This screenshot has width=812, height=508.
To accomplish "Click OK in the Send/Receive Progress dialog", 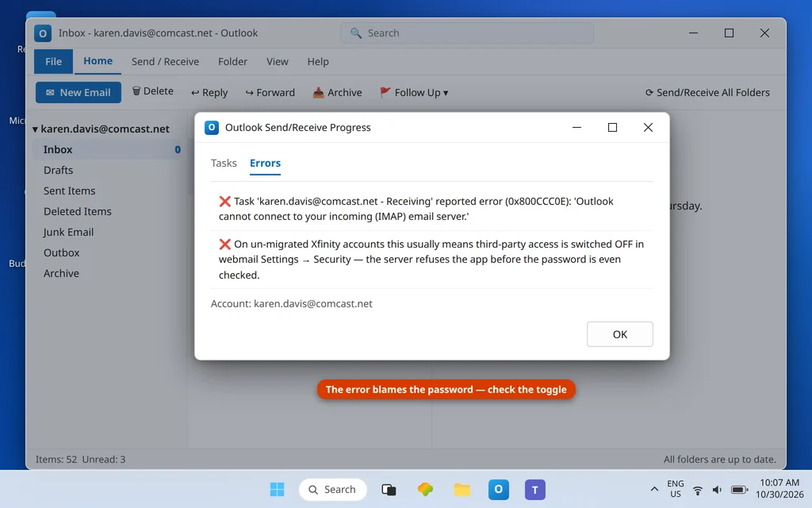I will (x=619, y=334).
